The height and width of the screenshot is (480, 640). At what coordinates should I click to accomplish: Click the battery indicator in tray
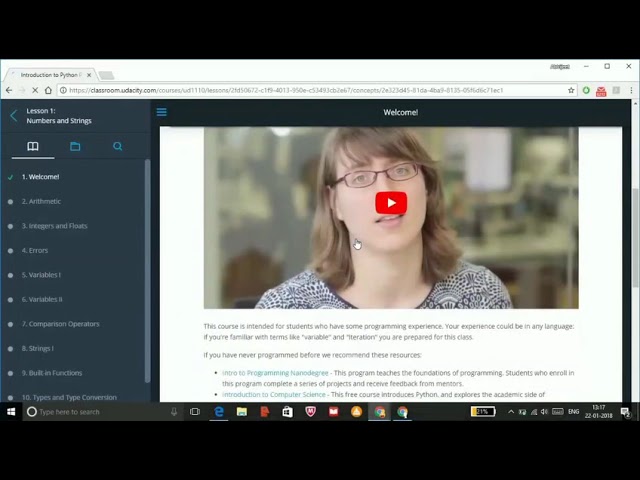pyautogui.click(x=483, y=411)
